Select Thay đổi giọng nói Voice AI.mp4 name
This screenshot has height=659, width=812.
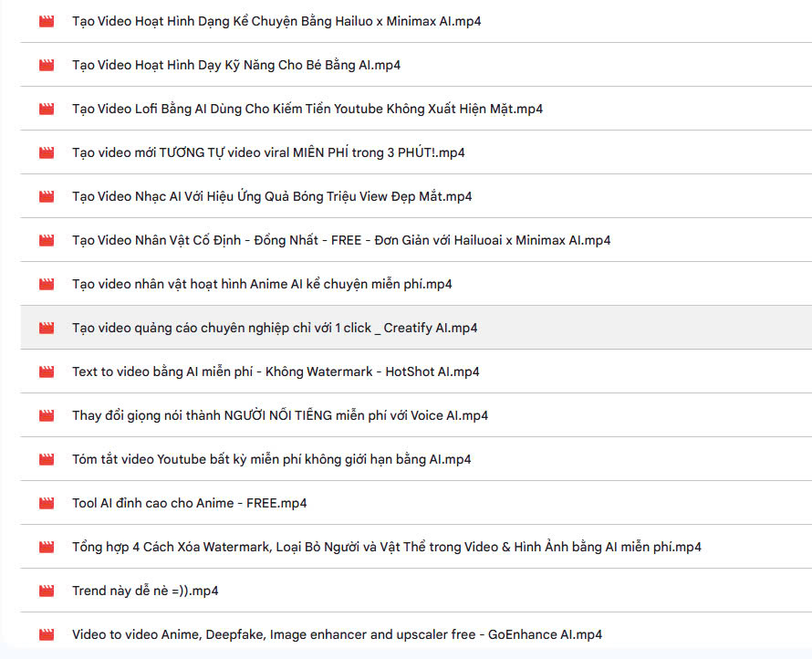click(x=280, y=415)
